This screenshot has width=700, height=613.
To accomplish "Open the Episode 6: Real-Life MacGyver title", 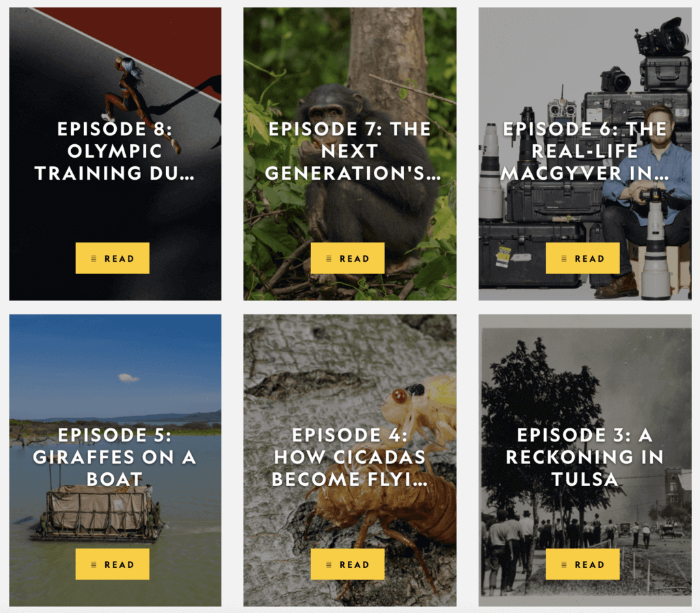I will tap(585, 151).
